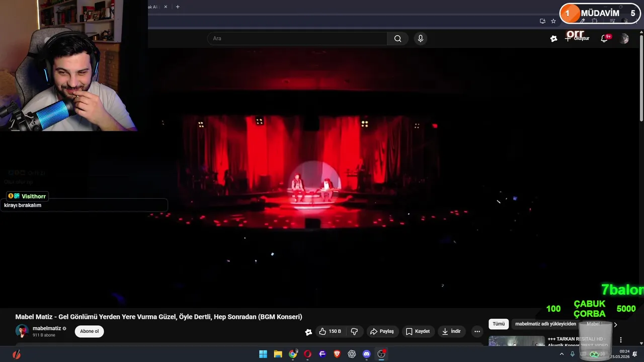
Task: Click the microphone icon in system tray
Action: [x=573, y=354]
